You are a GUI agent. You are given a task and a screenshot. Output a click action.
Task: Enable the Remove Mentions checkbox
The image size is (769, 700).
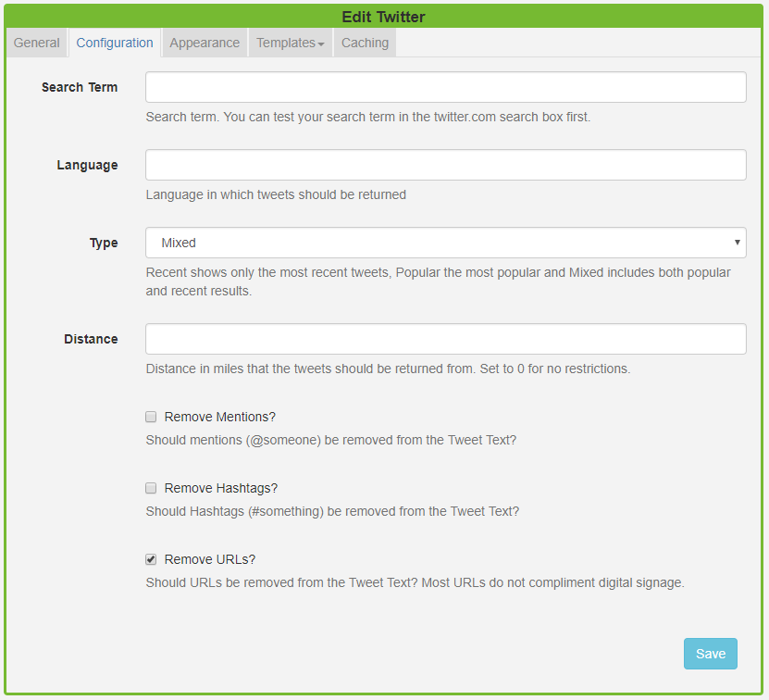(151, 417)
